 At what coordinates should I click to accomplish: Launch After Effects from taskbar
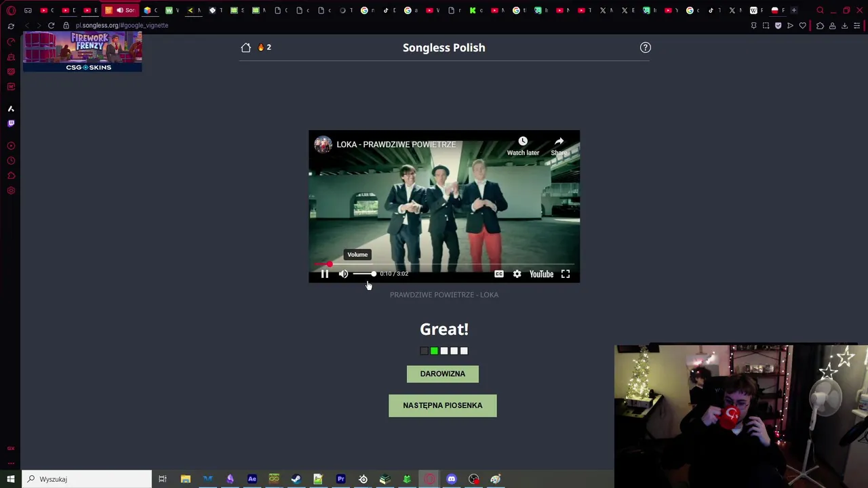coord(252,479)
